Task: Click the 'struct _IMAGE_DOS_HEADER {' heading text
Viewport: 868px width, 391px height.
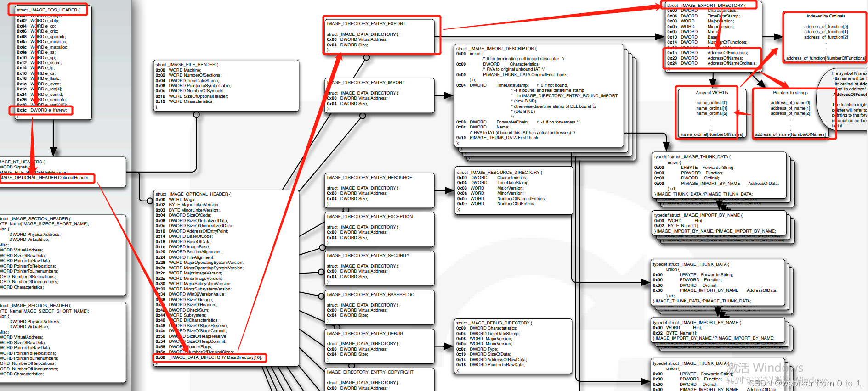Action: pos(48,10)
